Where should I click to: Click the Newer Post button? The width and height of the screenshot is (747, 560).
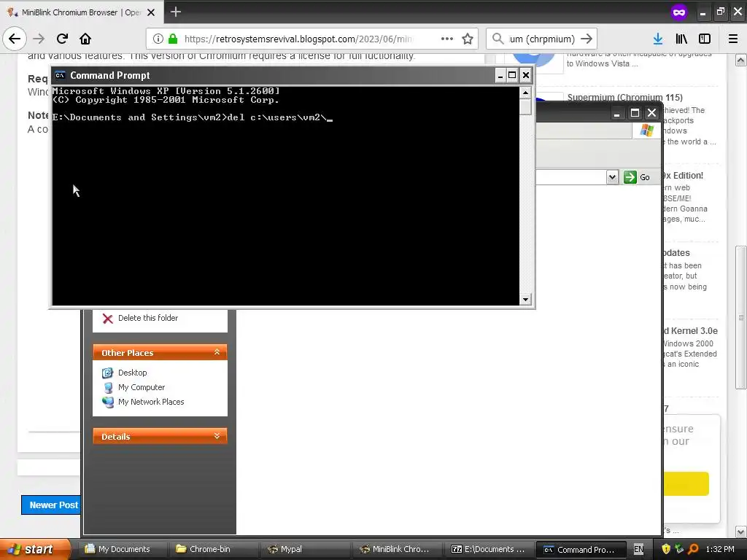coord(51,505)
